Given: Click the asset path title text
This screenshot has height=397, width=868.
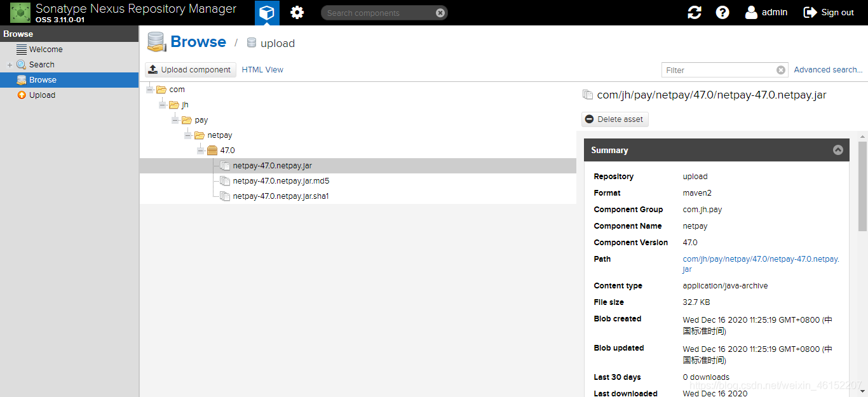Looking at the screenshot, I should click(x=712, y=95).
